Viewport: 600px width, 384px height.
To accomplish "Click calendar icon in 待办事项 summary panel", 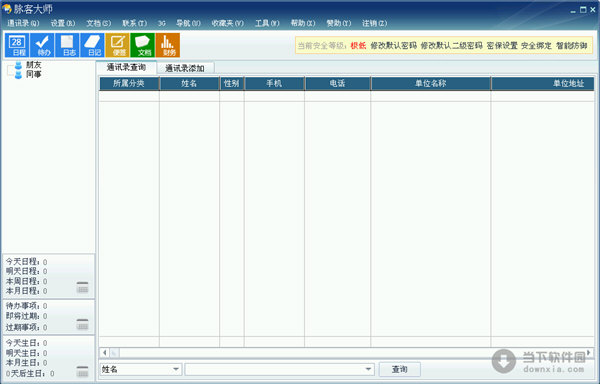I will [x=82, y=324].
